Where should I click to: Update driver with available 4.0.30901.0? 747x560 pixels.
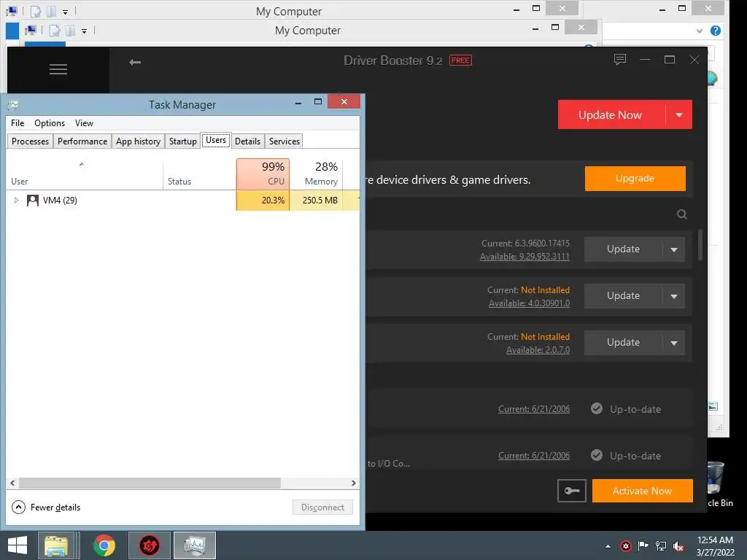pos(623,296)
